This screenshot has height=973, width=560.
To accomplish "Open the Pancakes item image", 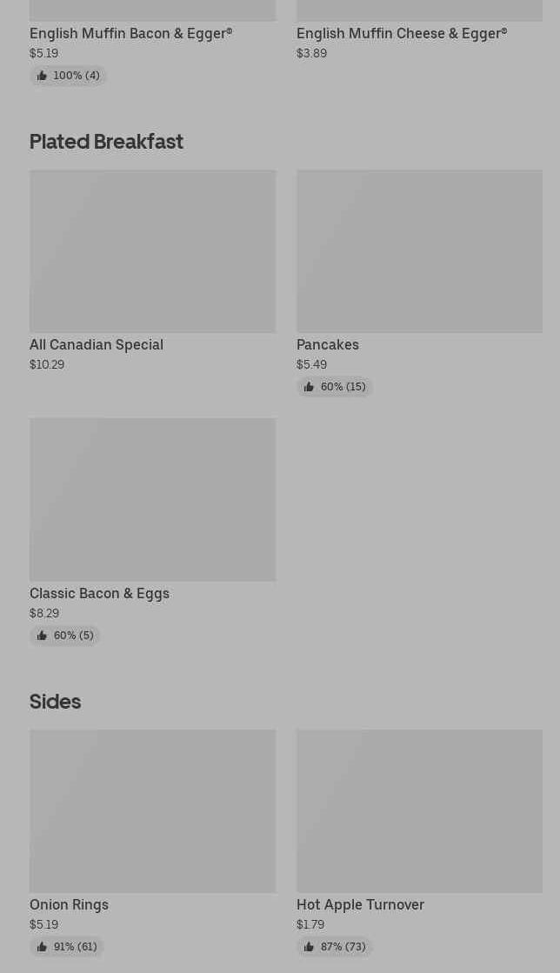I will 419,250.
